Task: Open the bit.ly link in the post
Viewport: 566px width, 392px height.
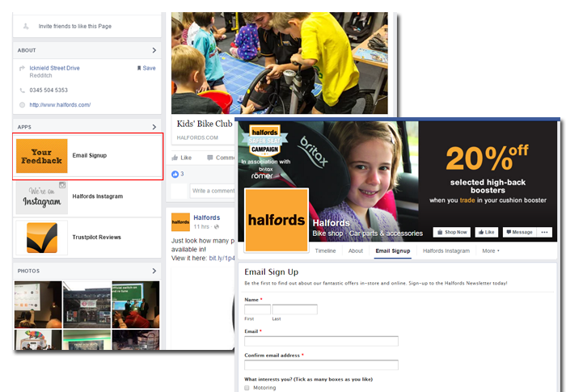Action: coord(222,258)
